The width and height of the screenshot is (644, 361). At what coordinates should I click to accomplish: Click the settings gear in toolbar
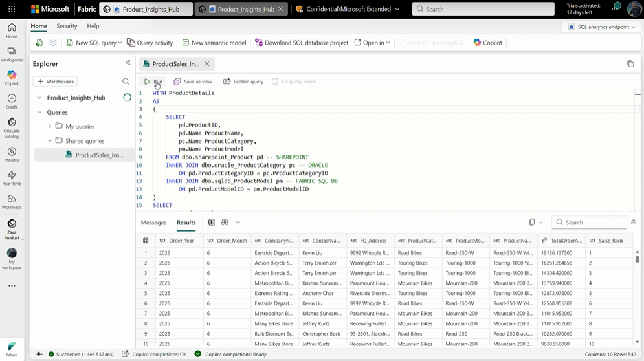click(x=53, y=43)
